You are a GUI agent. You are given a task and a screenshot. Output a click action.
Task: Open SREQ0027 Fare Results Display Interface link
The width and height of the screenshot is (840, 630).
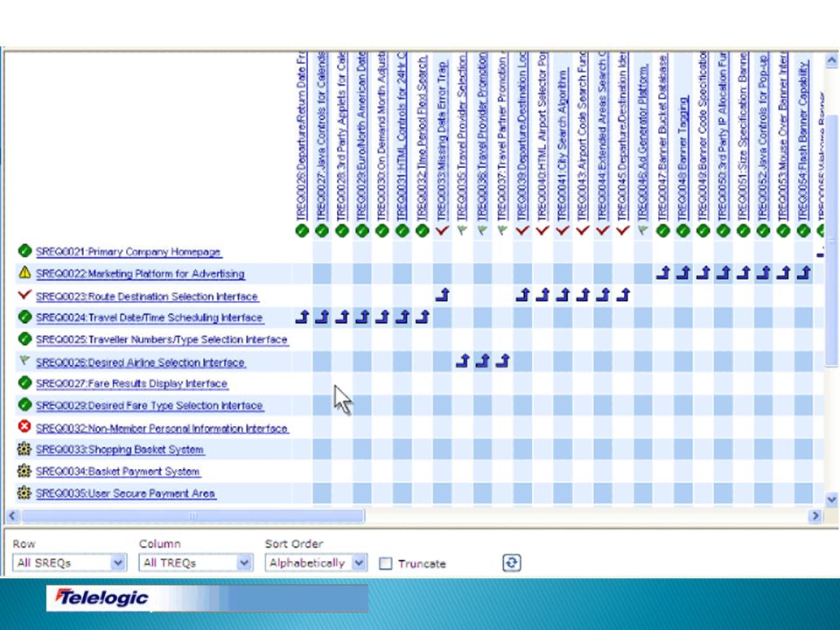coord(132,383)
